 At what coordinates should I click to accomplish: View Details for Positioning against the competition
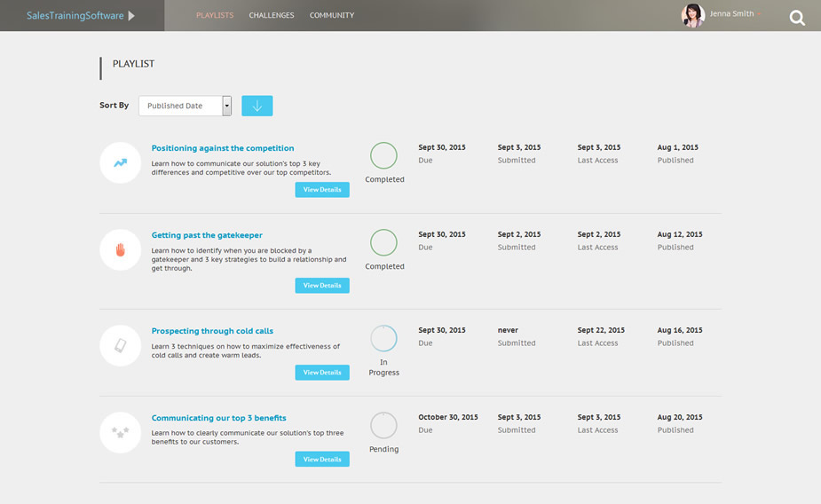coord(322,190)
